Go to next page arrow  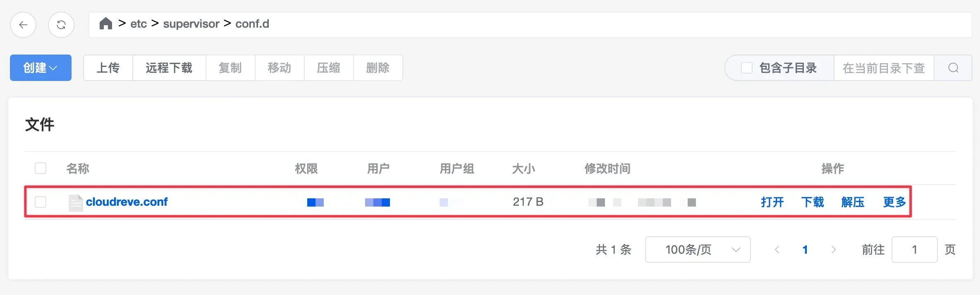click(833, 250)
